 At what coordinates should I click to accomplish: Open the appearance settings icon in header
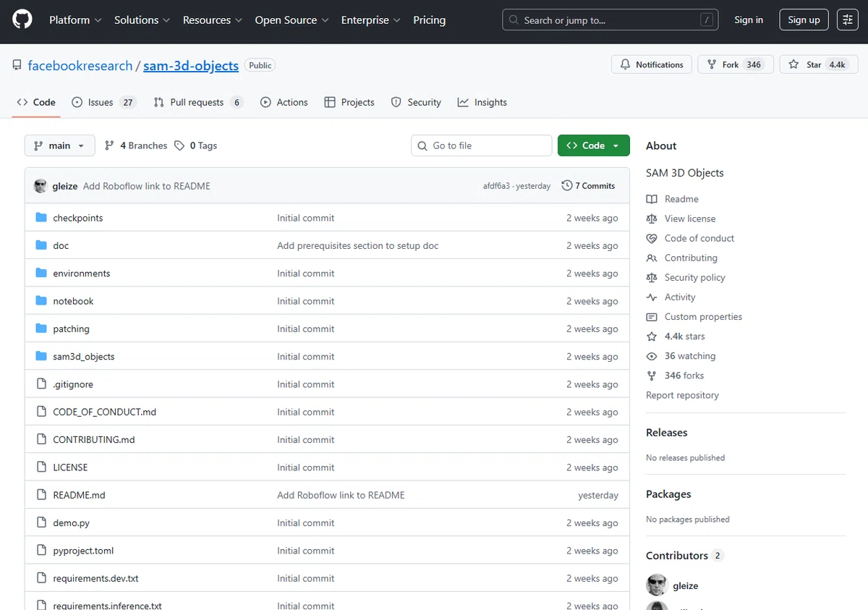coord(847,20)
